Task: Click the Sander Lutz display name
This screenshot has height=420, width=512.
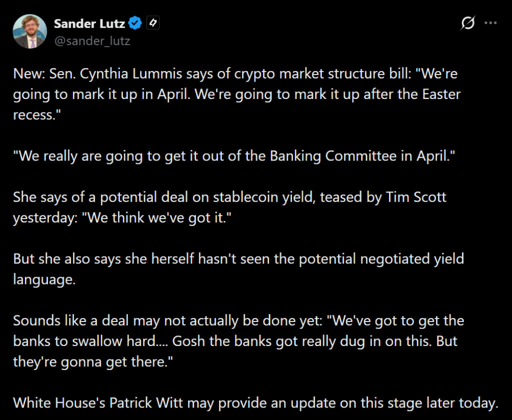Action: pos(88,23)
